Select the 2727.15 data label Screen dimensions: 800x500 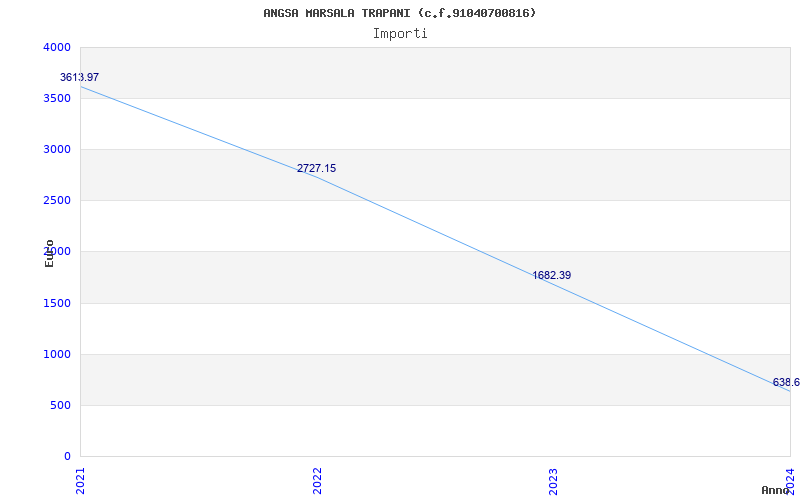(316, 168)
